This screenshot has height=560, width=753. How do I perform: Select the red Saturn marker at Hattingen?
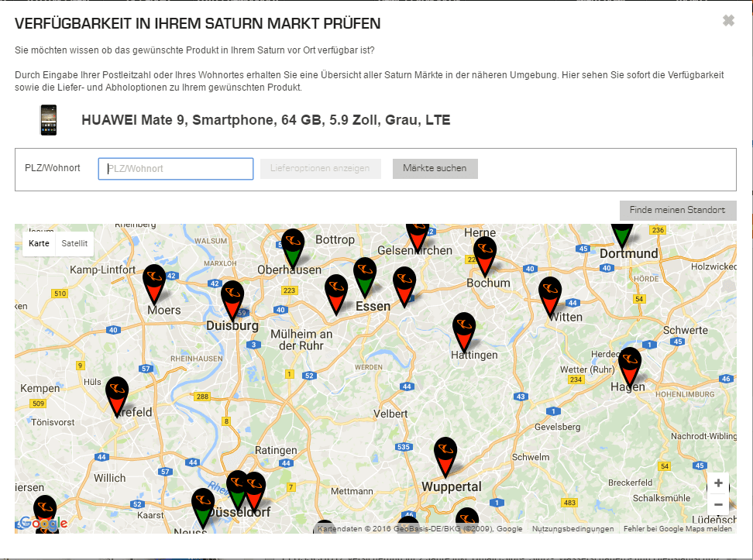click(464, 333)
